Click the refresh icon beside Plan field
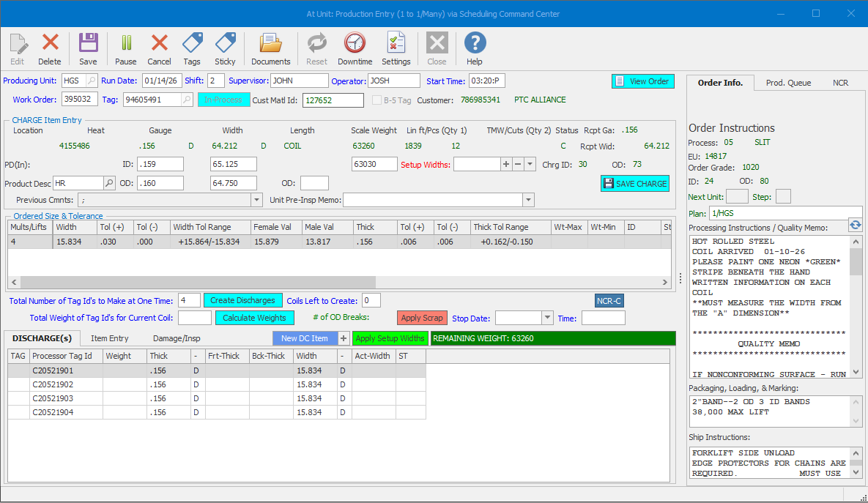 855,225
